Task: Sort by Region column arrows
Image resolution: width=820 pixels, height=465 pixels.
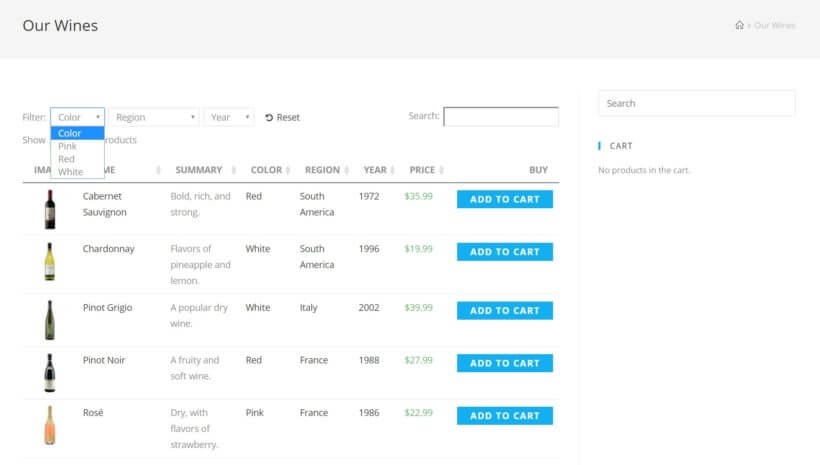Action: 346,170
